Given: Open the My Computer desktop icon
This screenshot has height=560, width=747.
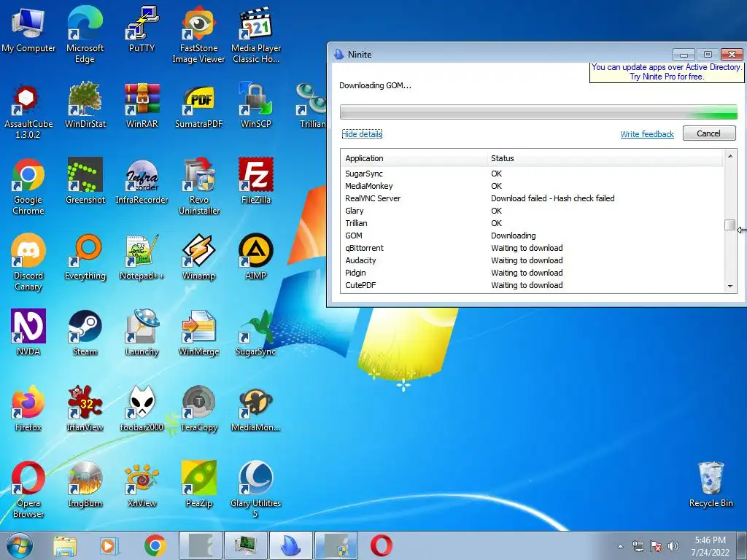Looking at the screenshot, I should (x=28, y=29).
